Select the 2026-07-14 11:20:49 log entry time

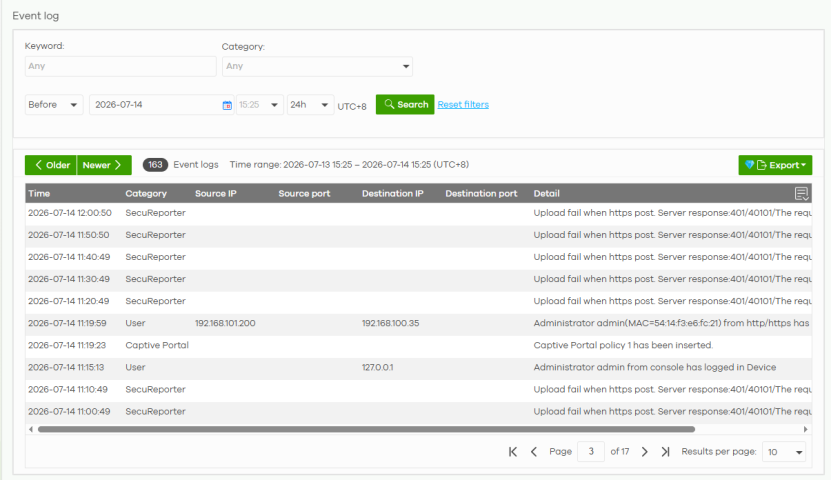point(69,301)
